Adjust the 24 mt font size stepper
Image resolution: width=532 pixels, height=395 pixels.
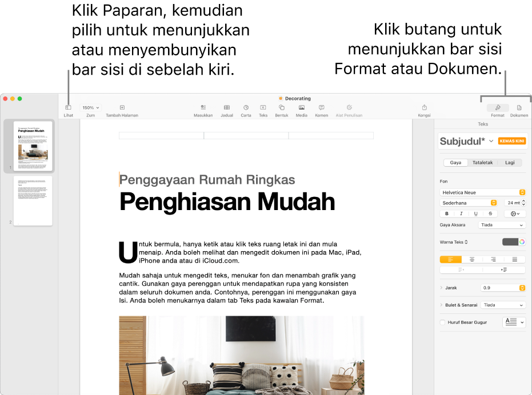point(523,203)
